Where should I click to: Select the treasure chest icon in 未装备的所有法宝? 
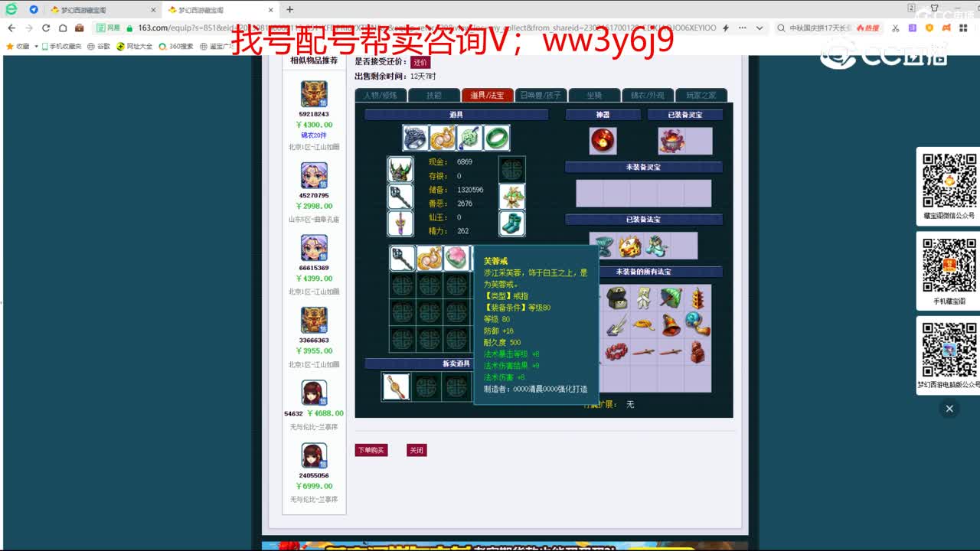[617, 297]
